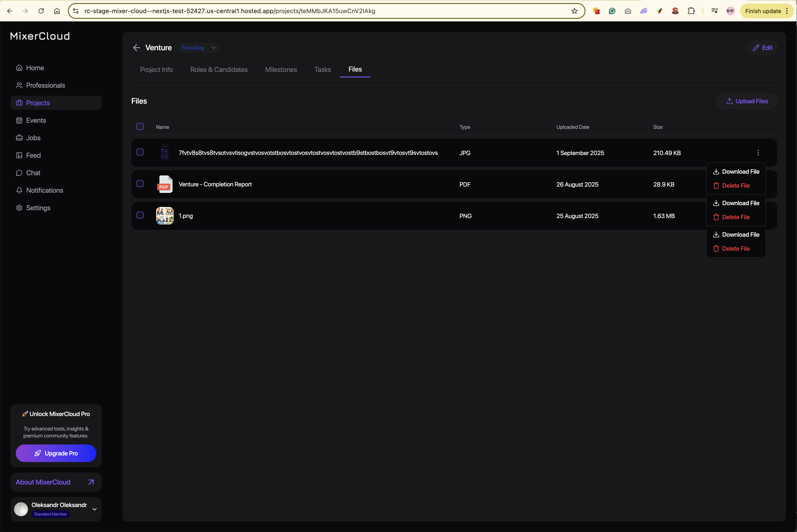Select the 1.png file checkbox
The height and width of the screenshot is (532, 797).
pos(140,215)
